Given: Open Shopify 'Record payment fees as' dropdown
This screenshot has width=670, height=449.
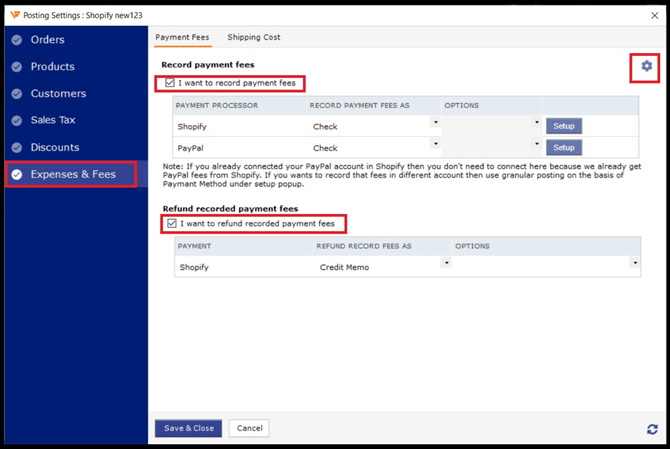Looking at the screenshot, I should point(435,123).
